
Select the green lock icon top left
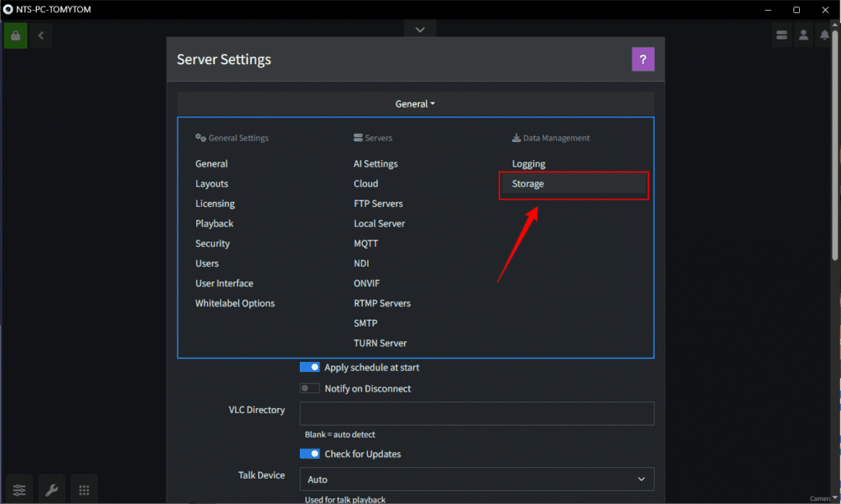(x=15, y=35)
